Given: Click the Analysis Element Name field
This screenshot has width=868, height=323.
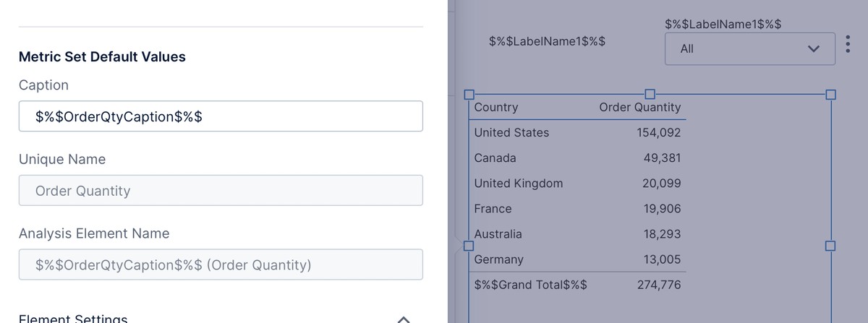Looking at the screenshot, I should click(x=221, y=265).
